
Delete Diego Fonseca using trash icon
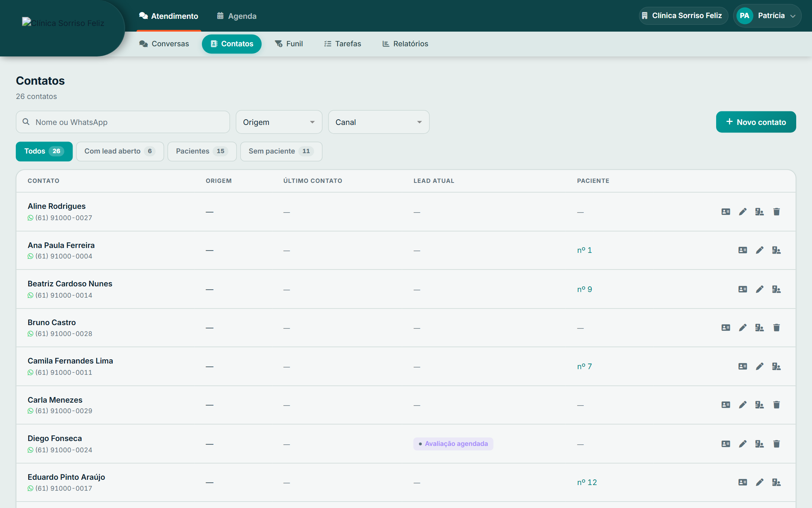pos(776,444)
